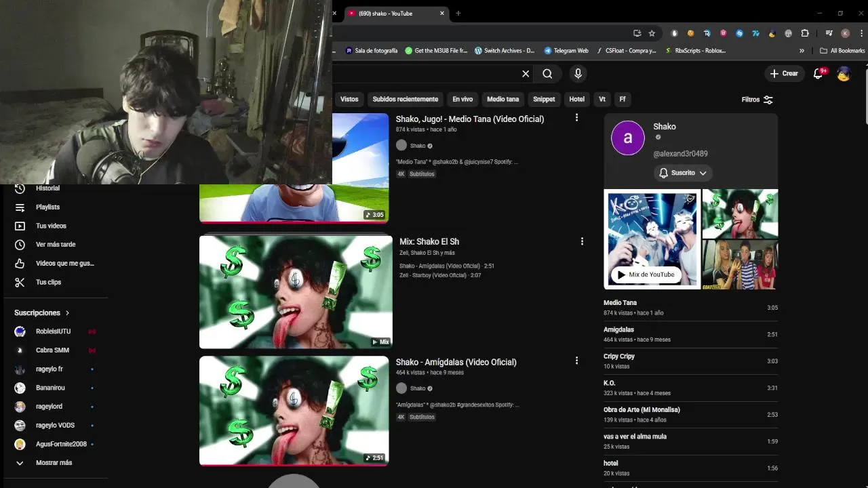Open RbxScripts - Roblox bookmark
Viewport: 868px width, 488px height.
coord(696,51)
